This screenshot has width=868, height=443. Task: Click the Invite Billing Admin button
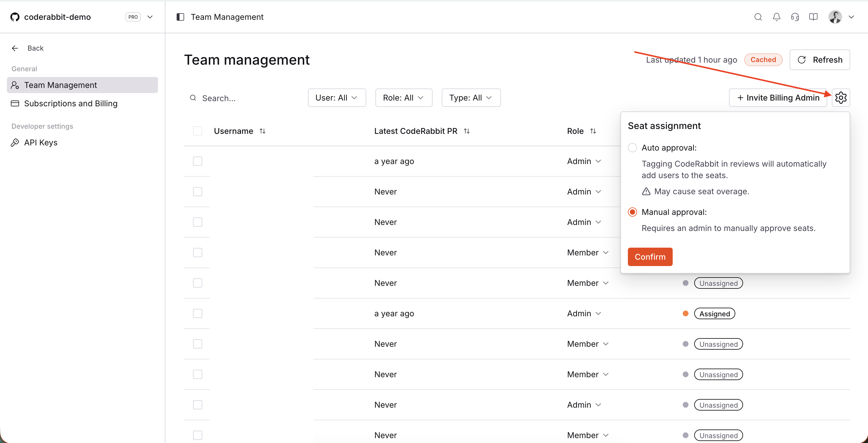(778, 97)
